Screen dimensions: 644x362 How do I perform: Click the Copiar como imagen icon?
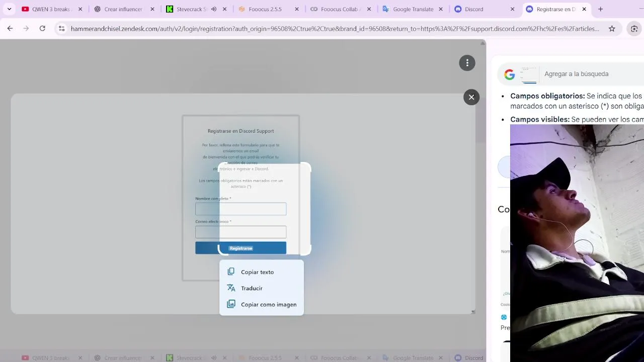pos(231,304)
